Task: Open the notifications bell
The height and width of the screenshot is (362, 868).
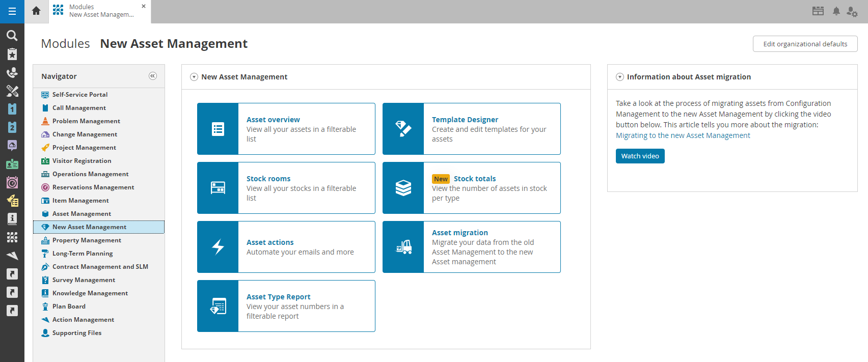Action: tap(836, 11)
